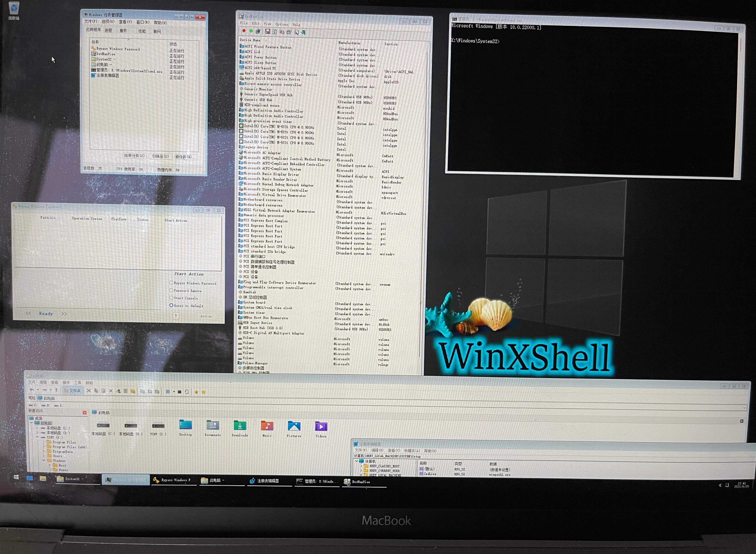Click the Properties icon in DevManView toolbar

point(289,32)
